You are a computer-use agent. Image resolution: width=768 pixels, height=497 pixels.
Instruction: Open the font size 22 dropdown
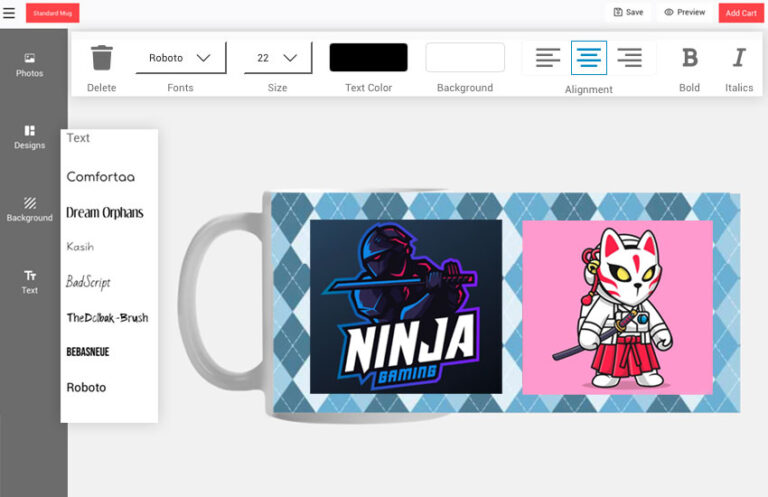tap(277, 58)
